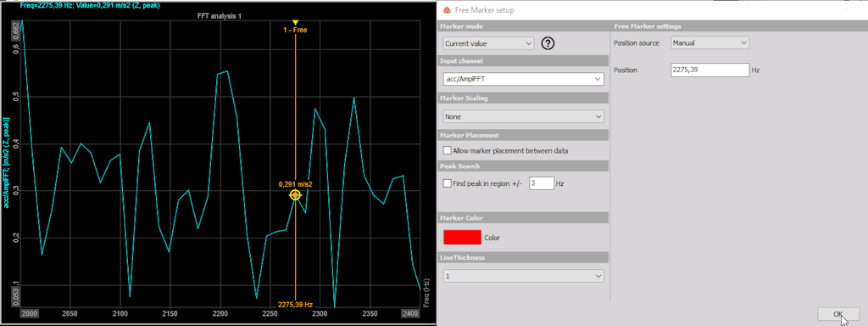868x326 pixels.
Task: Open the red Marker Color swatch
Action: click(x=462, y=238)
